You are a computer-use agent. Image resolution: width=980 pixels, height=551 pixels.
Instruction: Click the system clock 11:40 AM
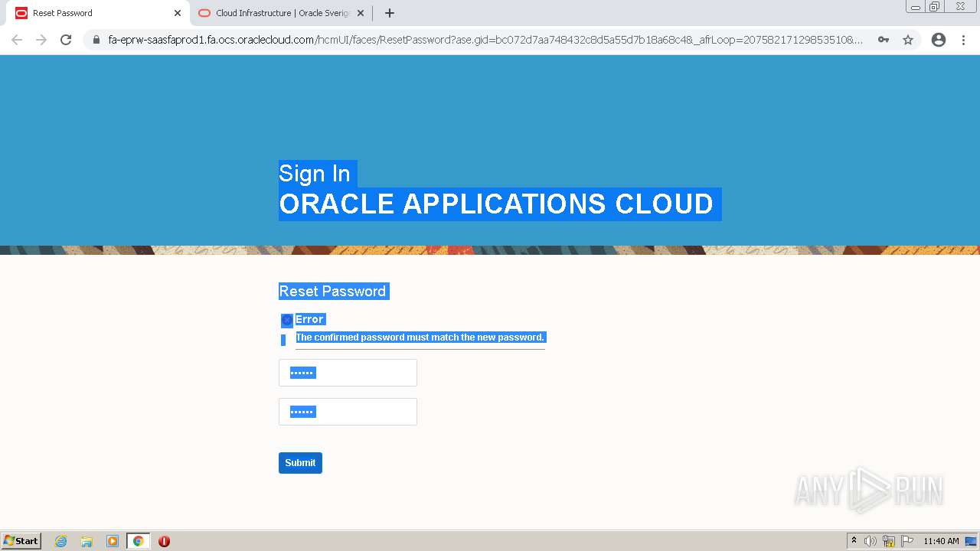click(x=941, y=541)
